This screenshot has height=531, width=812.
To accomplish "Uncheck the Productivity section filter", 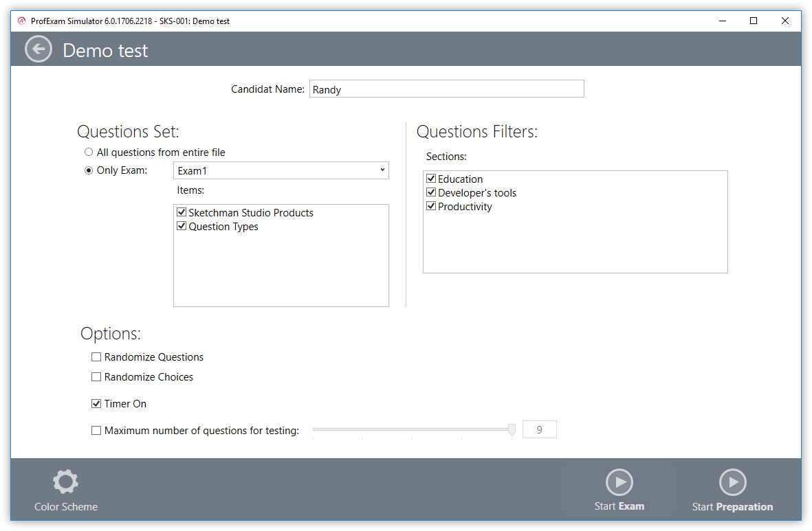I will pyautogui.click(x=432, y=207).
